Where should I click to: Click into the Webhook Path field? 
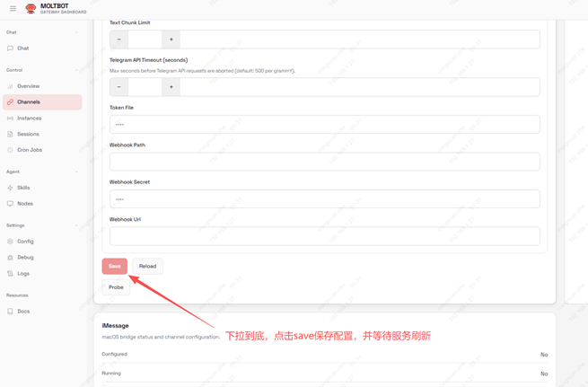324,162
